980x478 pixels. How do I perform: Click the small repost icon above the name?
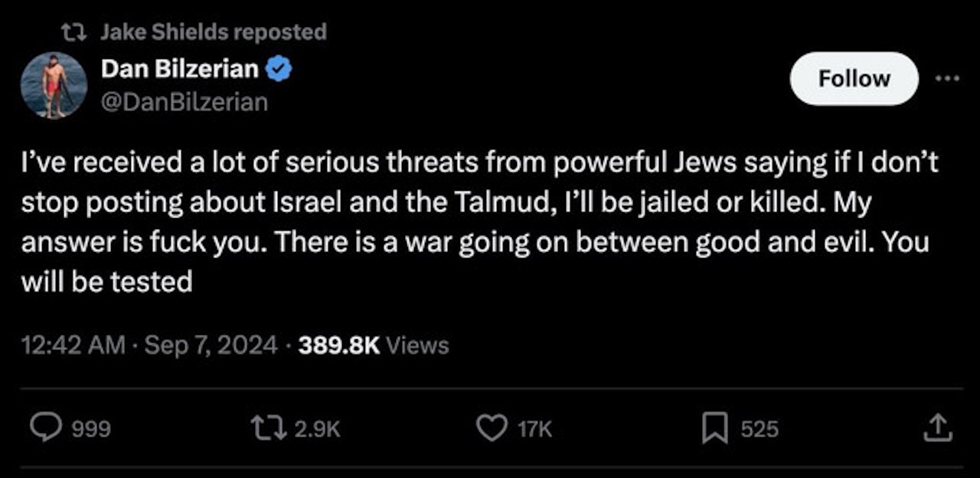74,33
